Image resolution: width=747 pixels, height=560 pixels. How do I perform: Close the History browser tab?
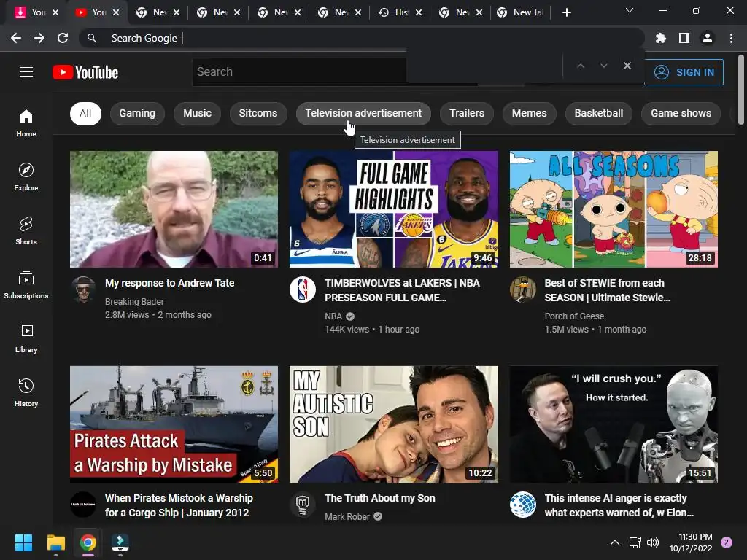point(418,12)
